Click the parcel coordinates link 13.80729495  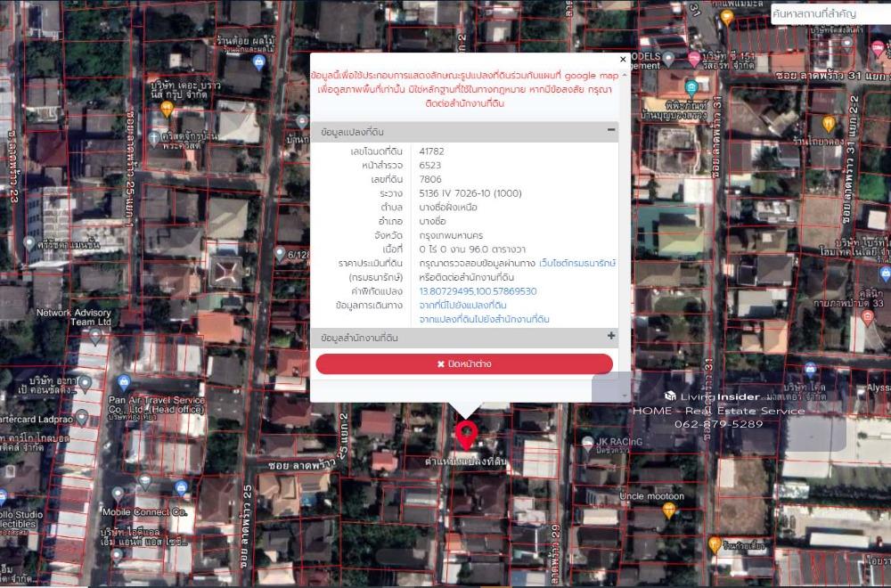(478, 291)
